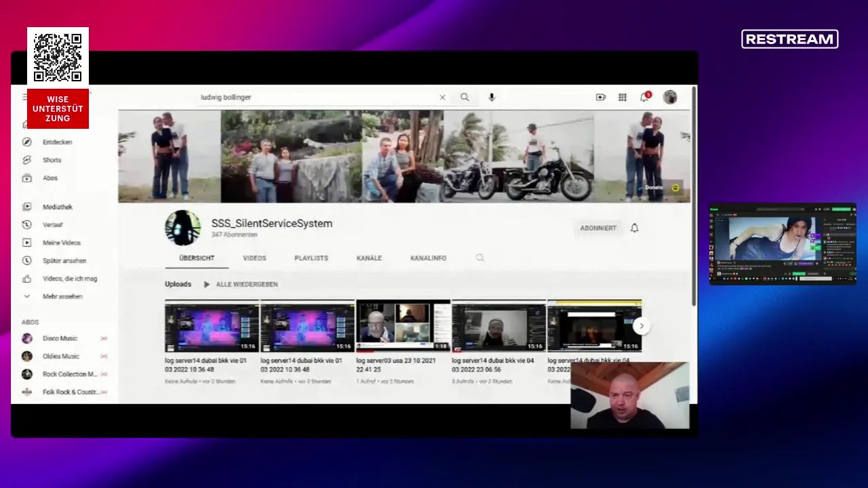Open the notifications bell in top bar
Image resolution: width=868 pixels, height=488 pixels.
644,98
